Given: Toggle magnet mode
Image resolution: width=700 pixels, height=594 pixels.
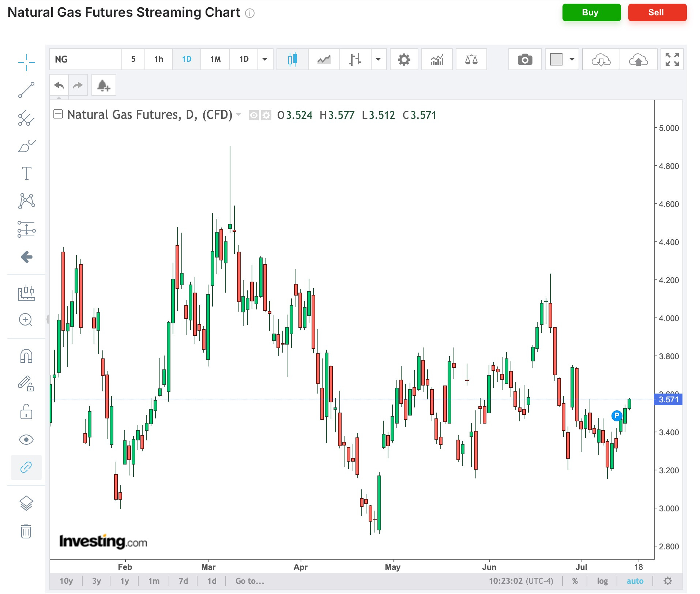Looking at the screenshot, I should pyautogui.click(x=26, y=356).
